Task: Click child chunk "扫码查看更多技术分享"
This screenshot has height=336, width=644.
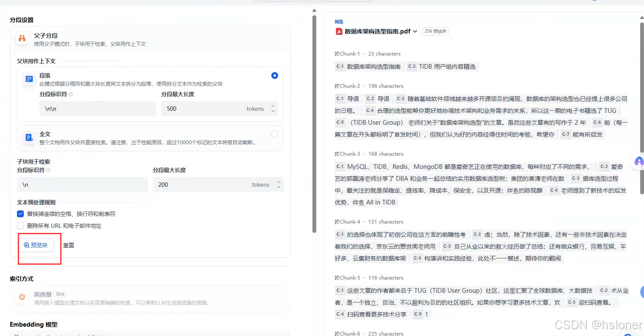Action: point(372,314)
